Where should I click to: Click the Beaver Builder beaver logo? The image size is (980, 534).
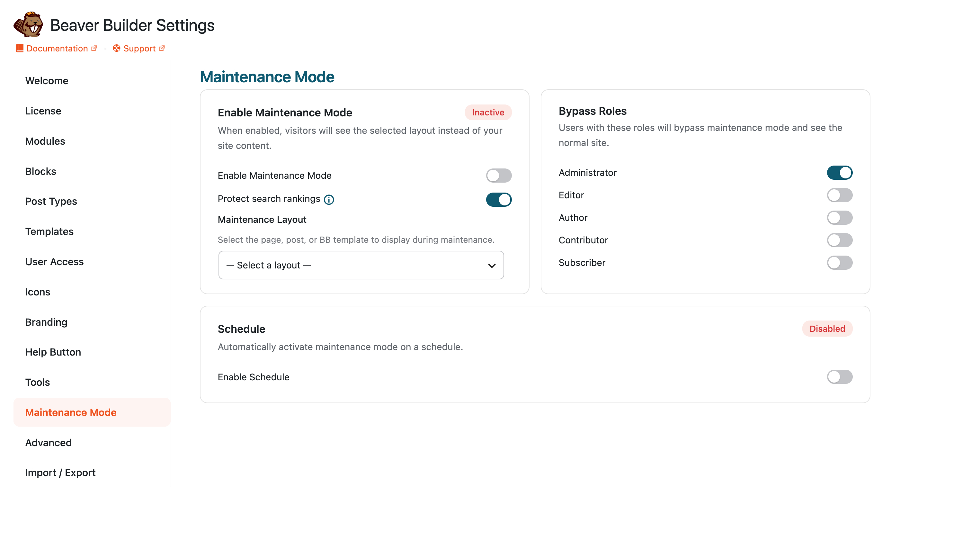[x=29, y=25]
